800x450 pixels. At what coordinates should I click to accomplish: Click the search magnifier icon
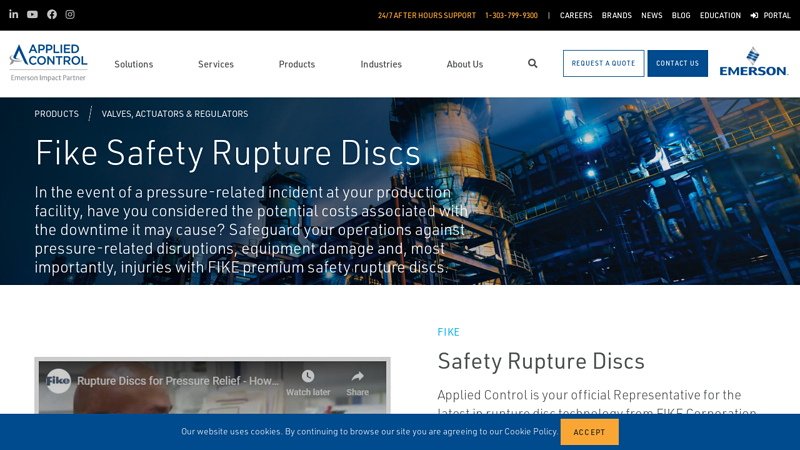click(x=532, y=63)
